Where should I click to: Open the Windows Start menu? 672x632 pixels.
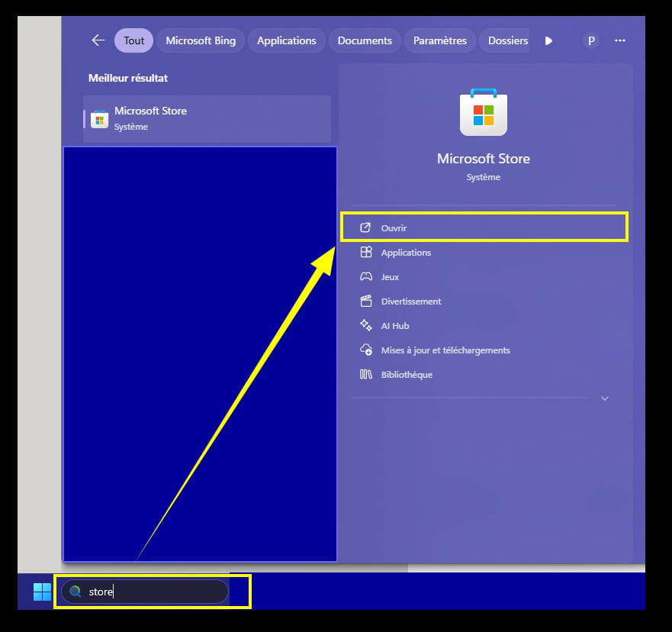point(42,592)
